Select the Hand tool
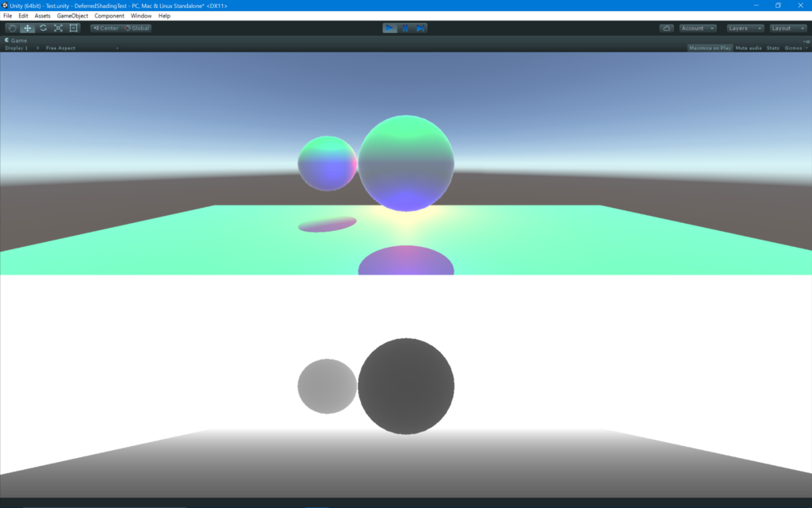 point(13,28)
